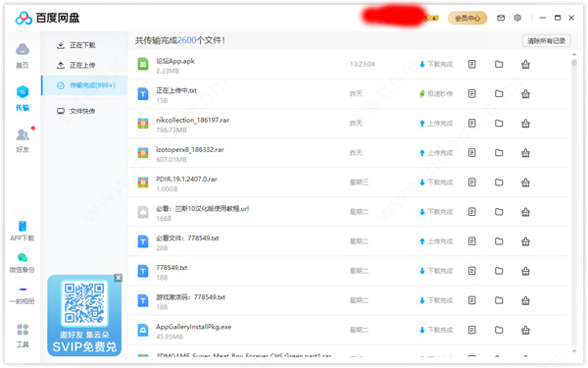Select the file name 论坛App.apk

(175, 61)
